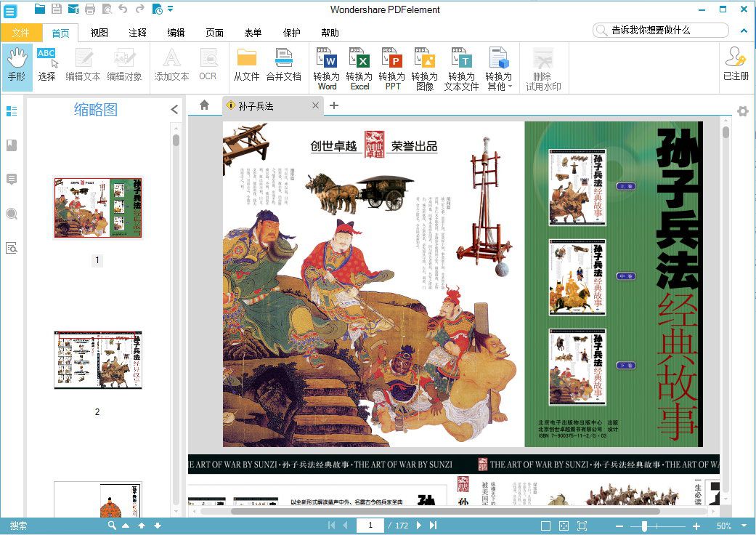Switch to the Form (表单) tab
The height and width of the screenshot is (535, 756).
coord(253,33)
